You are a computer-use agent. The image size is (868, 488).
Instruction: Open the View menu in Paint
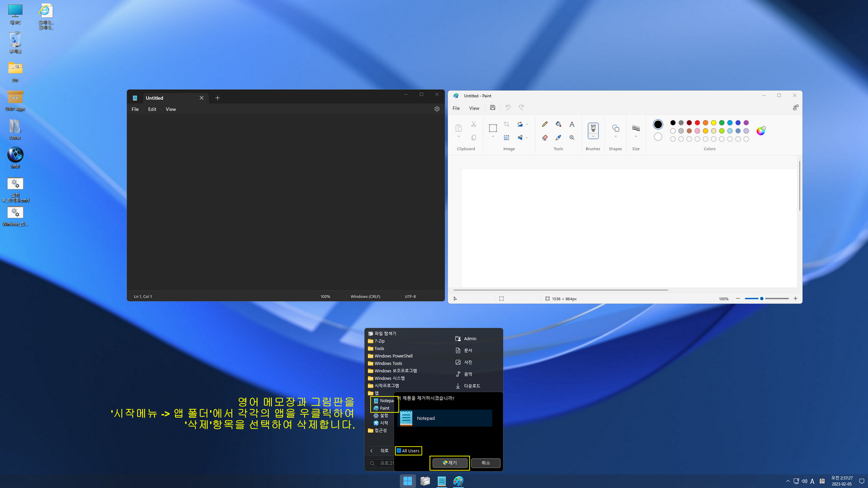[x=474, y=108]
